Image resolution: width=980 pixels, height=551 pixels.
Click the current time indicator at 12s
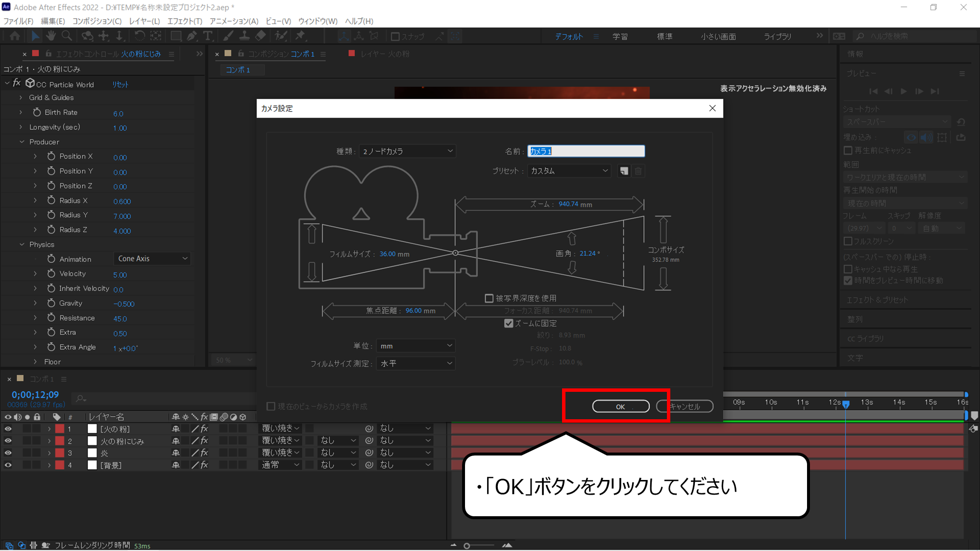click(x=846, y=404)
